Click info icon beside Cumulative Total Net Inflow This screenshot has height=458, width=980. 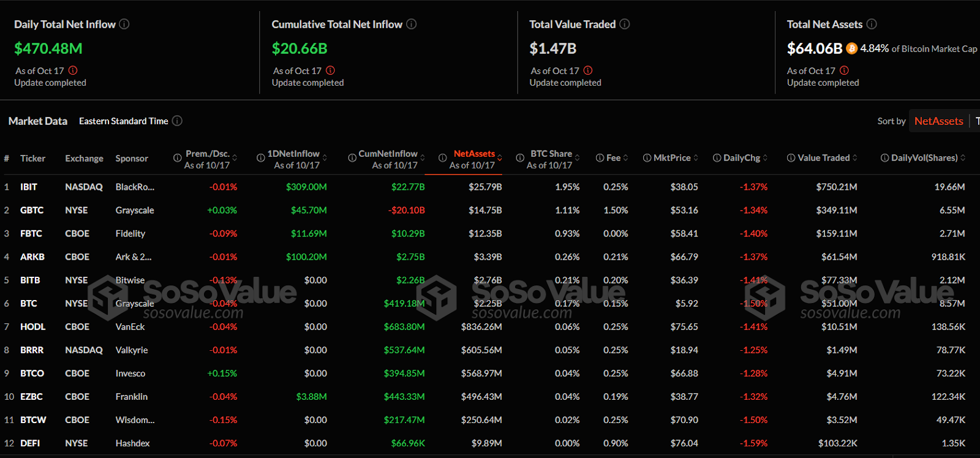tap(412, 24)
